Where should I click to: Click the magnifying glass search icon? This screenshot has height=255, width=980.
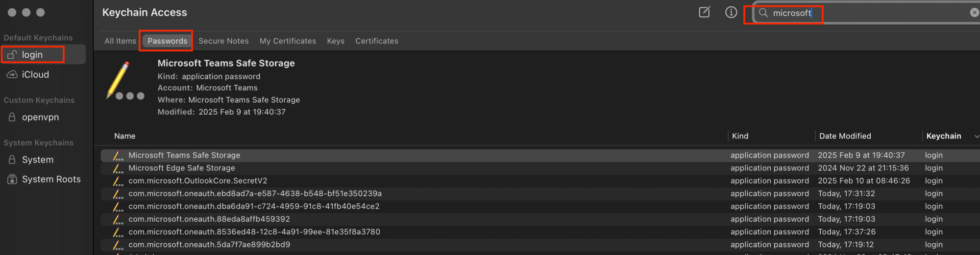pyautogui.click(x=763, y=13)
